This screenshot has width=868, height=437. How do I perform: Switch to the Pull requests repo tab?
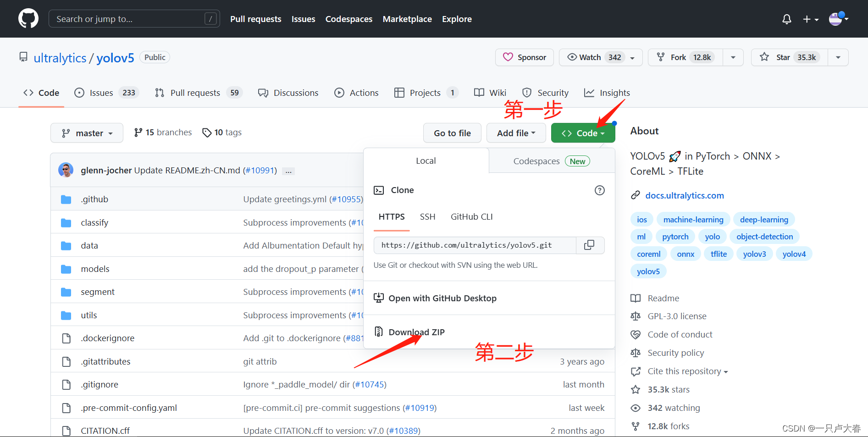(x=198, y=93)
